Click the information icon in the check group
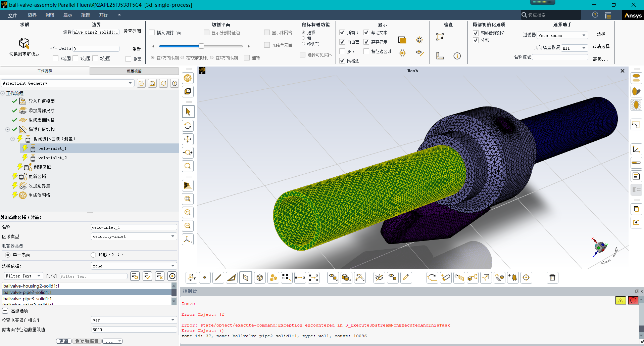This screenshot has height=346, width=644. [x=457, y=56]
